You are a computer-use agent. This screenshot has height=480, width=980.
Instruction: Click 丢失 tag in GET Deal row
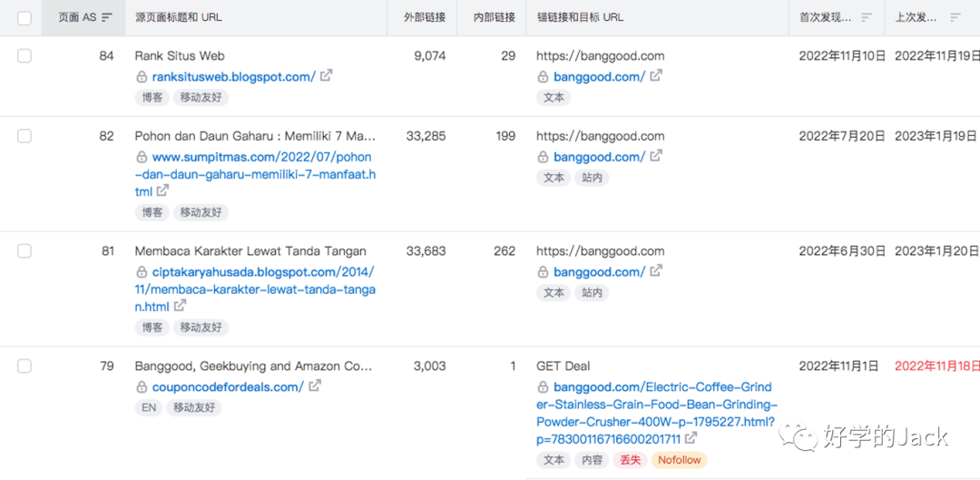pyautogui.click(x=630, y=460)
